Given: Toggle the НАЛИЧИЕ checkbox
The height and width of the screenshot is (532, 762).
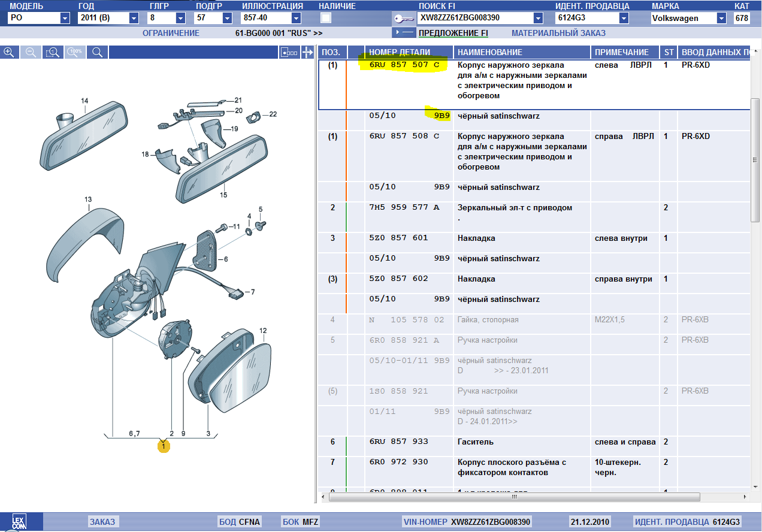Looking at the screenshot, I should (326, 19).
